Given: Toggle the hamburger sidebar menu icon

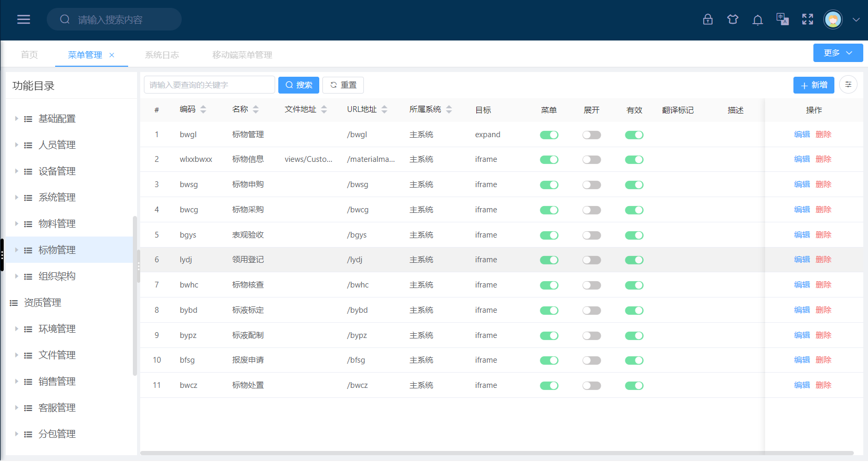Looking at the screenshot, I should tap(24, 19).
